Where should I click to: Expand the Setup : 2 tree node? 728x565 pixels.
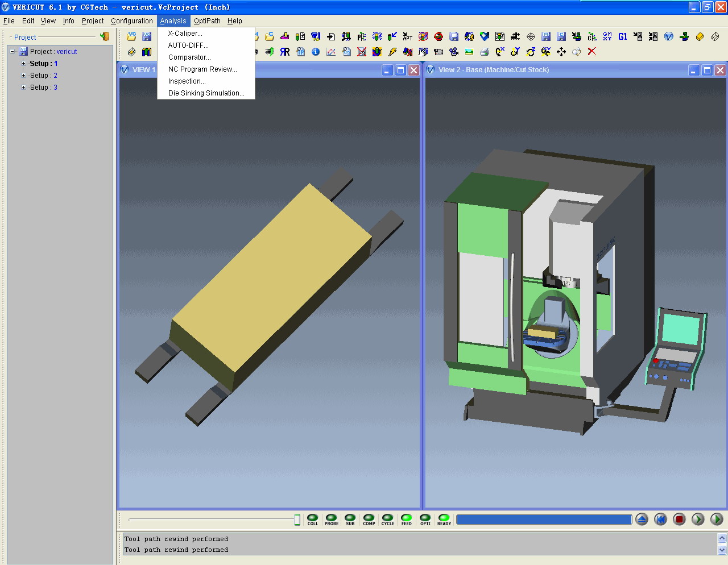23,76
